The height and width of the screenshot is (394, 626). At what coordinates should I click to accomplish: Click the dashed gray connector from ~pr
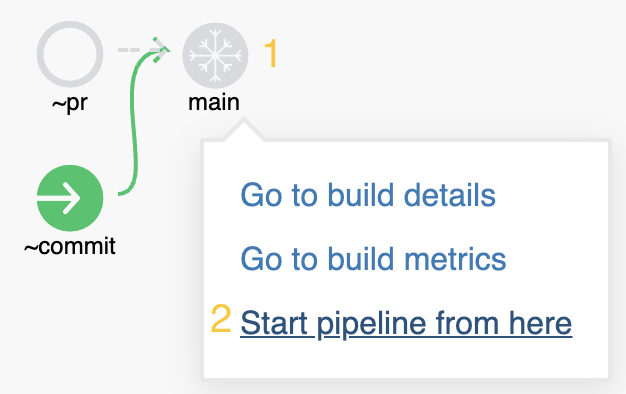coord(136,50)
